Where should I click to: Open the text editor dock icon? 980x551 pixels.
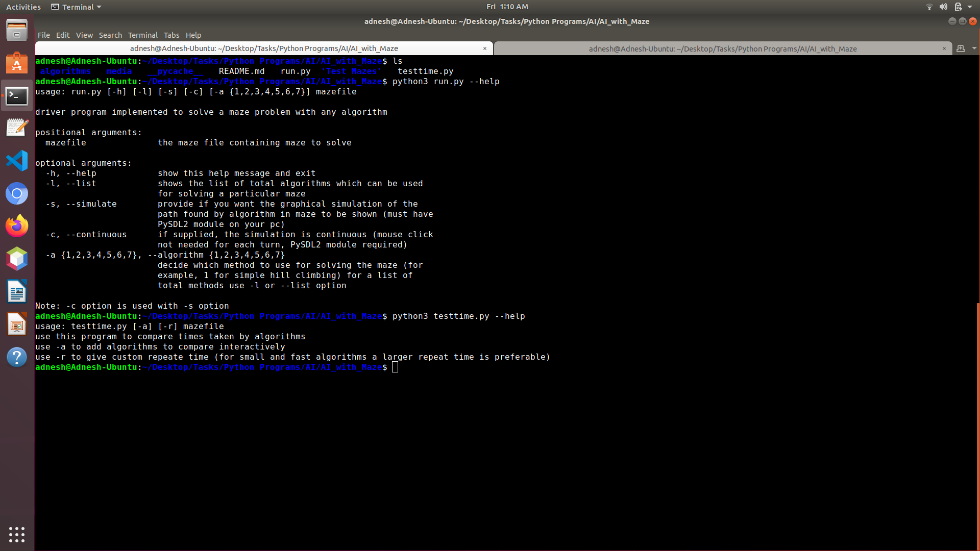17,128
